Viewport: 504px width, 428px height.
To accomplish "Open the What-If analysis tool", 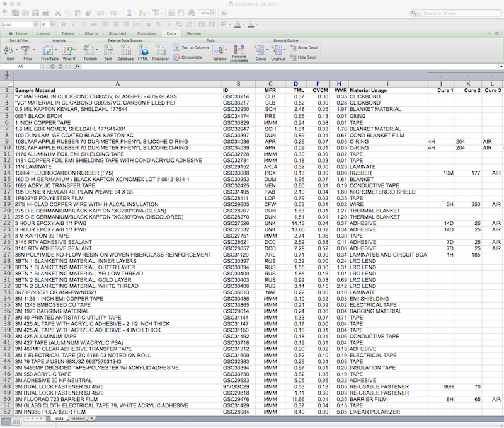I will point(68,52).
